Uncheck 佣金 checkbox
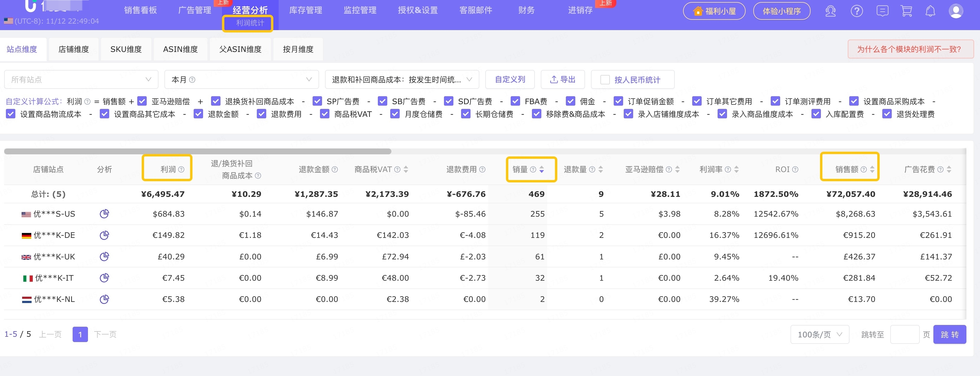 570,101
